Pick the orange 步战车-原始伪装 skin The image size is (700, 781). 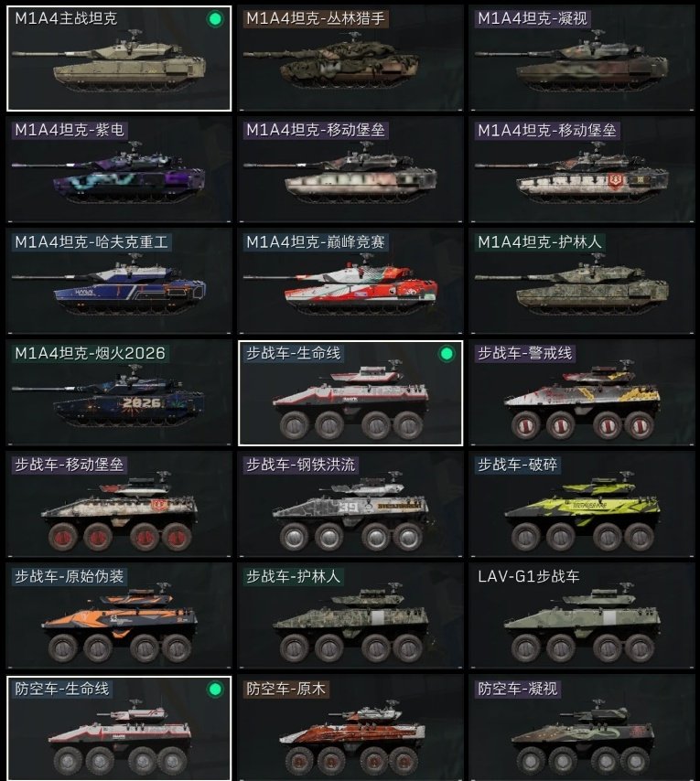pyautogui.click(x=119, y=616)
